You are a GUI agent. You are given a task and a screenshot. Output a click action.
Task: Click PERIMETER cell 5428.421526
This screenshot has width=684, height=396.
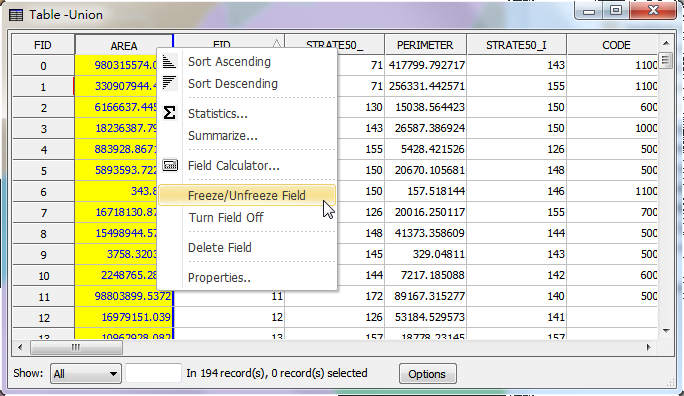(x=426, y=149)
